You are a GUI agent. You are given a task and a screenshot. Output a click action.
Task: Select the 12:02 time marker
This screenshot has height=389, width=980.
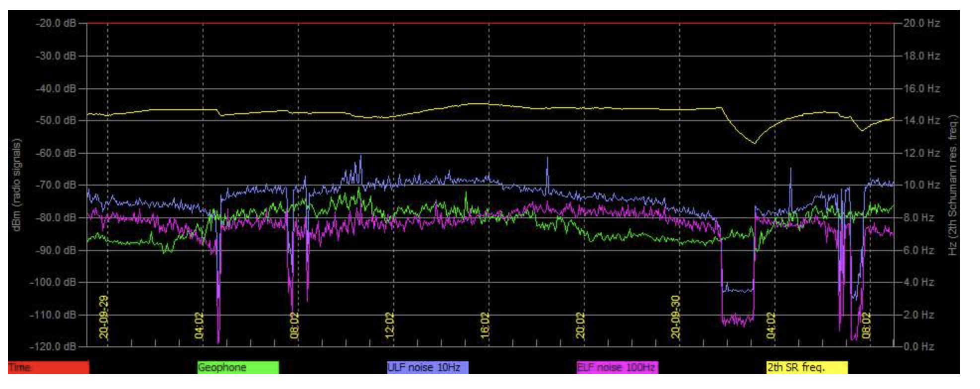(390, 325)
